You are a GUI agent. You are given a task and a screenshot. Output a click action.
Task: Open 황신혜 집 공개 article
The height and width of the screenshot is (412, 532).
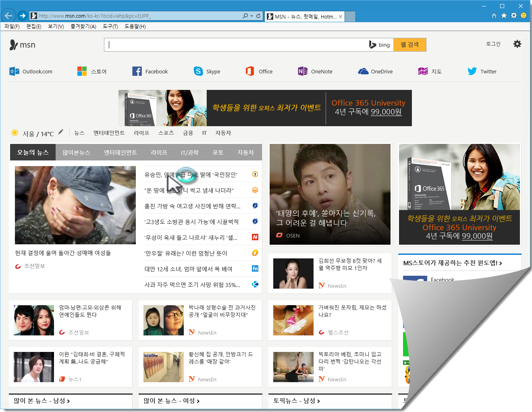(x=200, y=367)
